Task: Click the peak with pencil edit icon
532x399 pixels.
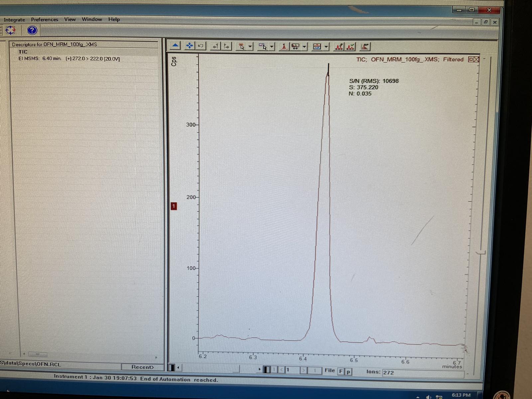Action: [x=338, y=47]
